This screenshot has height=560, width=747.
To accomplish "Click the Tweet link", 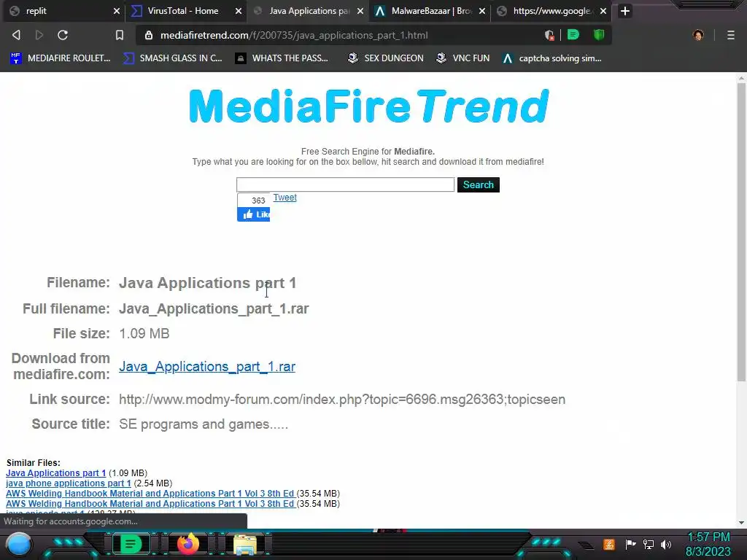I will tap(285, 197).
